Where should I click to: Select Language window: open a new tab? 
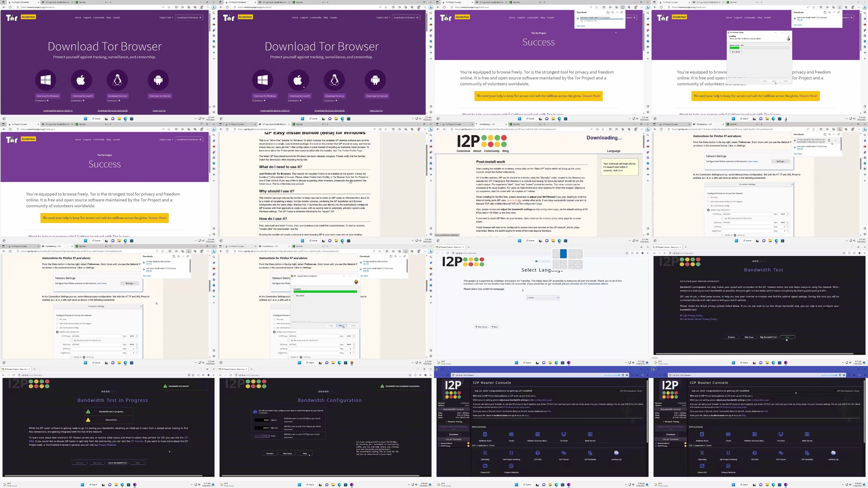click(x=468, y=247)
